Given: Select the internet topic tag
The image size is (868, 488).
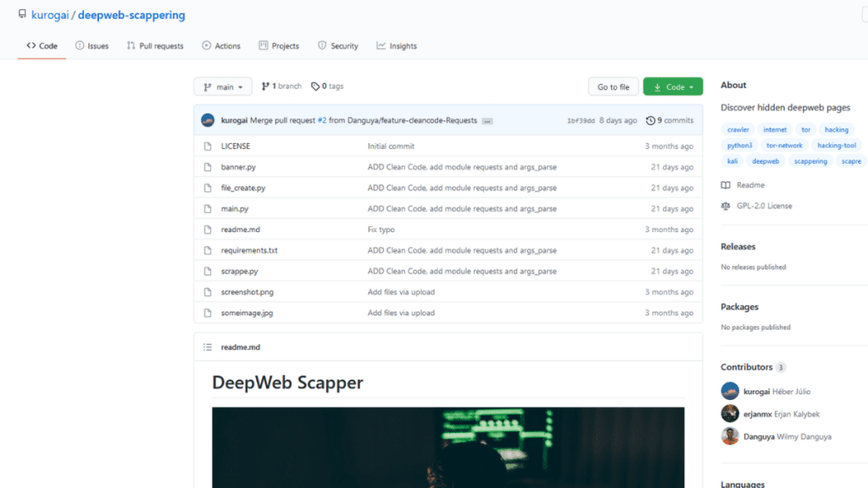Looking at the screenshot, I should tap(775, 130).
